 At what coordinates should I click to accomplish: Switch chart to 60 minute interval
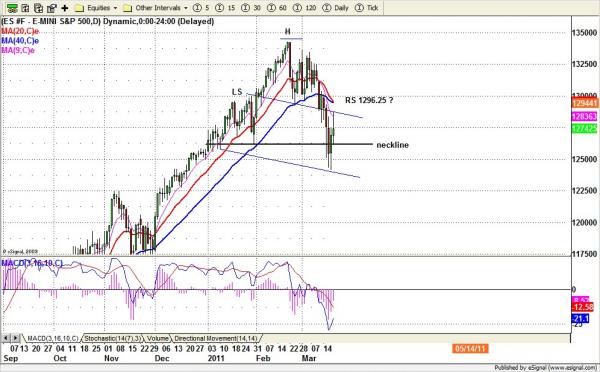(x=277, y=8)
